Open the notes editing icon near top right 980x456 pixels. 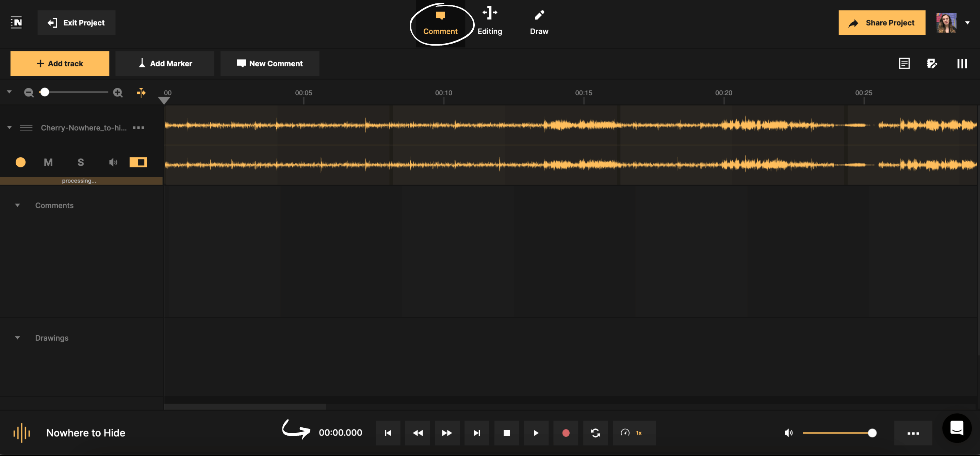[932, 63]
